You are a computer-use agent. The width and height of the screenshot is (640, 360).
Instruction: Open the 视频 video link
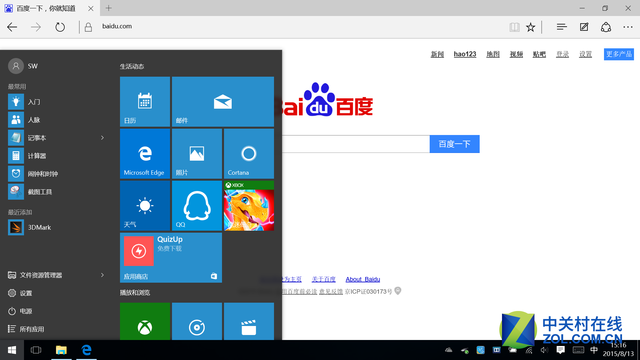516,54
